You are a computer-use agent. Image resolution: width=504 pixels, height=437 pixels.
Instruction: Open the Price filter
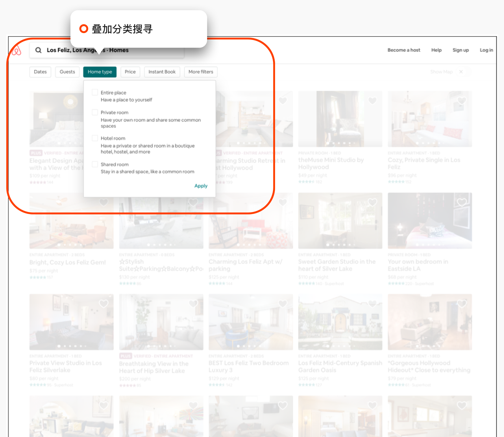tap(130, 72)
